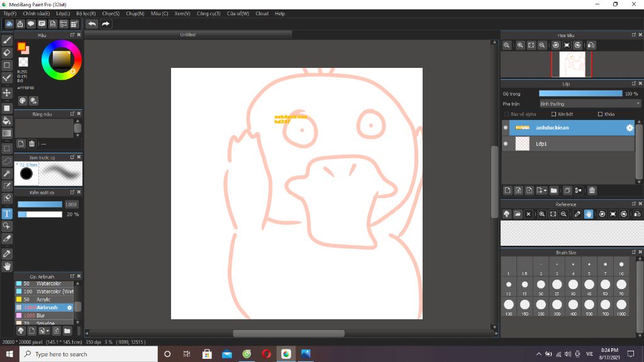
Task: Toggle Xén bớt clipping checkbox
Action: click(x=553, y=114)
